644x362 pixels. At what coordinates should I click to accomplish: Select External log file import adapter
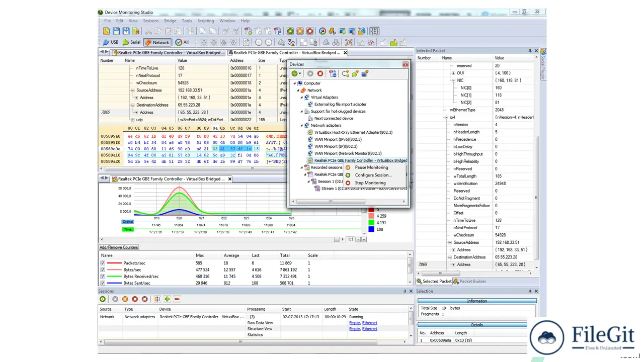(340, 104)
